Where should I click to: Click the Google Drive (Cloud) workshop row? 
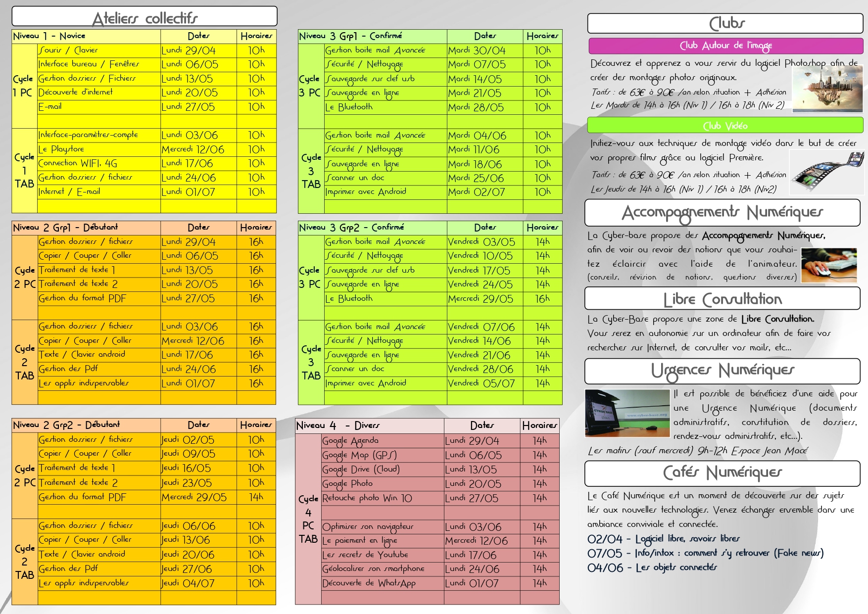427,469
